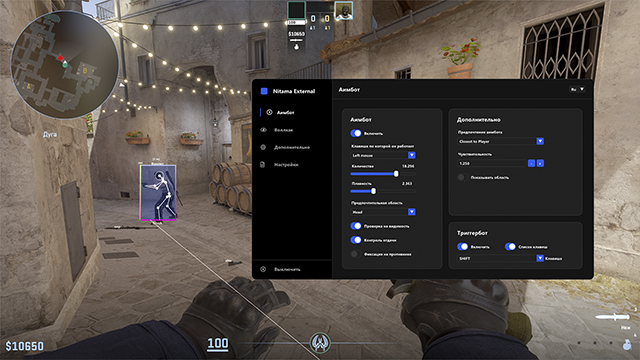
Task: Click the power icon next to Выключить
Action: [x=263, y=269]
